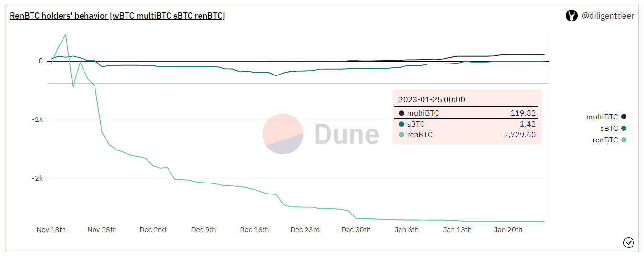Click the -2k y-axis label
Viewport: 644px width, 258px height.
coord(37,178)
